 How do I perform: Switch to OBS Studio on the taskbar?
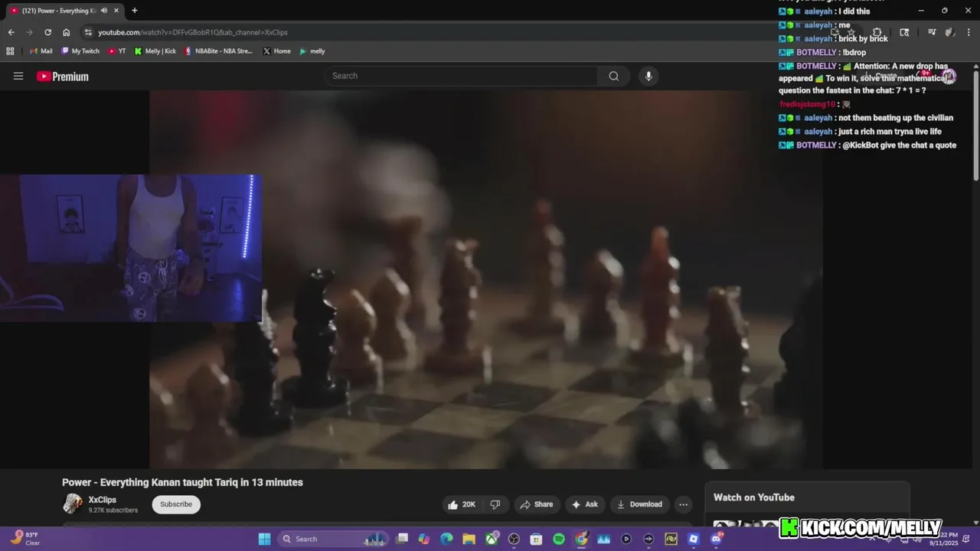click(514, 539)
